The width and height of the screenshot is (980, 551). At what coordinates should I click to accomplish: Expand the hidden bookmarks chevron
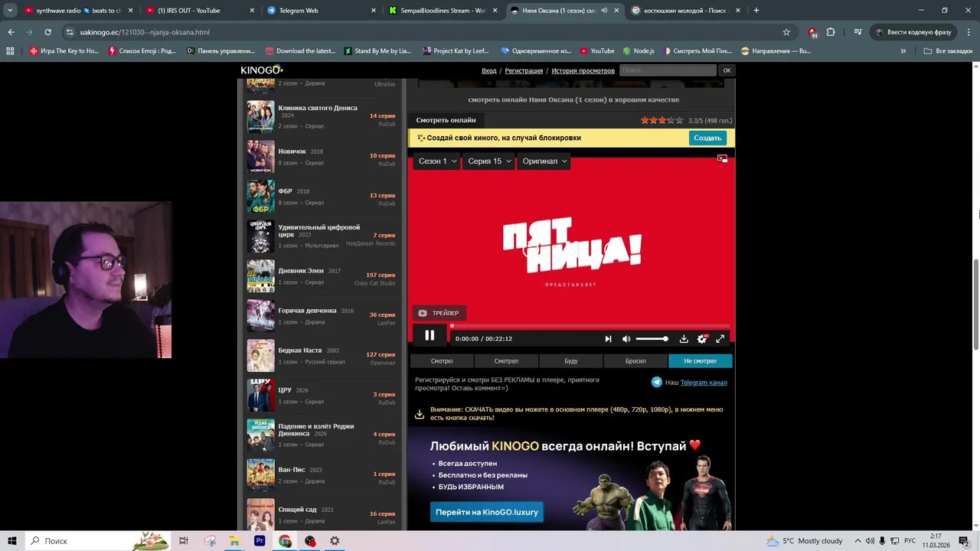point(903,51)
